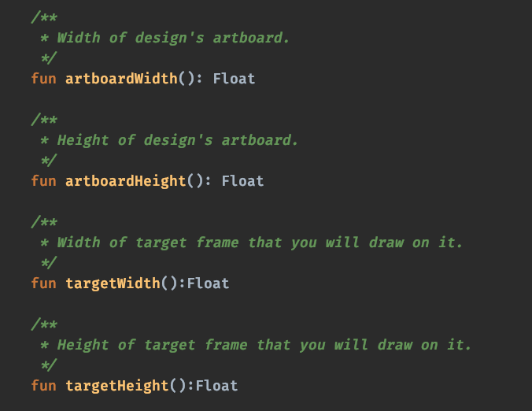Click Float return type of targetHeight
This screenshot has width=532, height=411.
[x=216, y=386]
